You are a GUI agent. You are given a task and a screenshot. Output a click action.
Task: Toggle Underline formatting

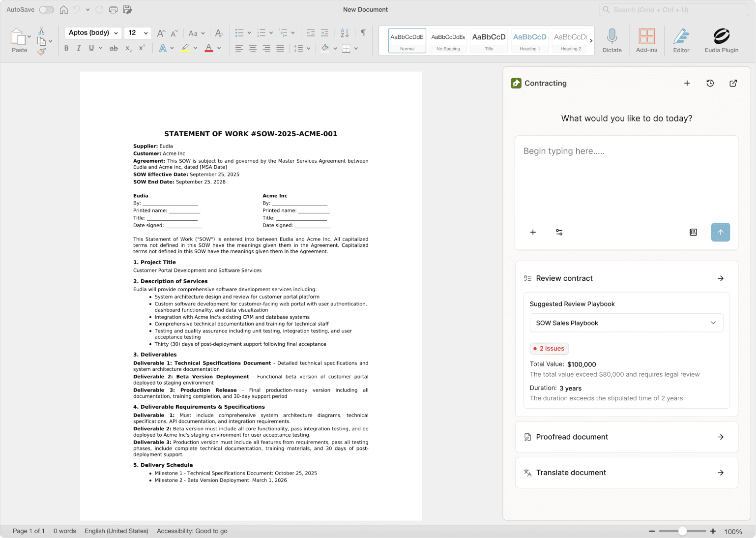[91, 48]
